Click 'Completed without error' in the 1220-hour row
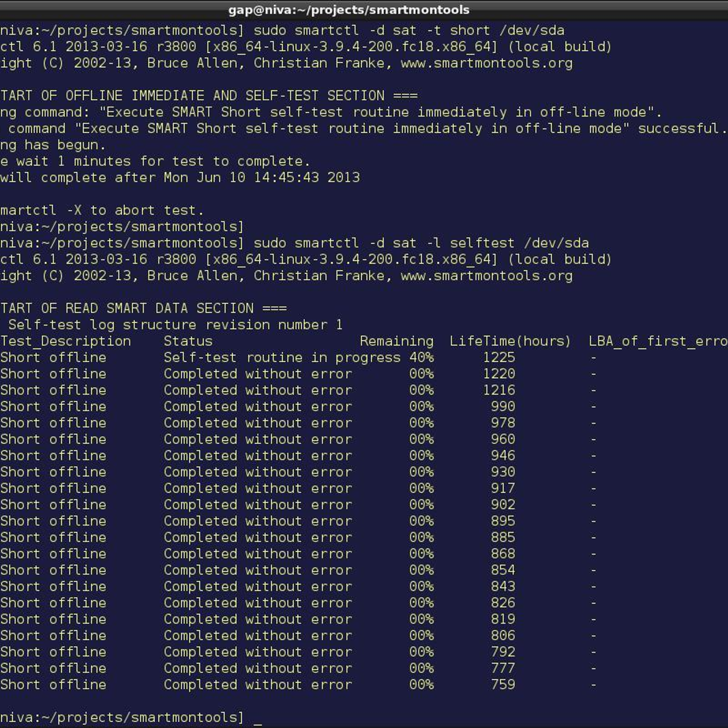This screenshot has width=728, height=728. coord(258,374)
